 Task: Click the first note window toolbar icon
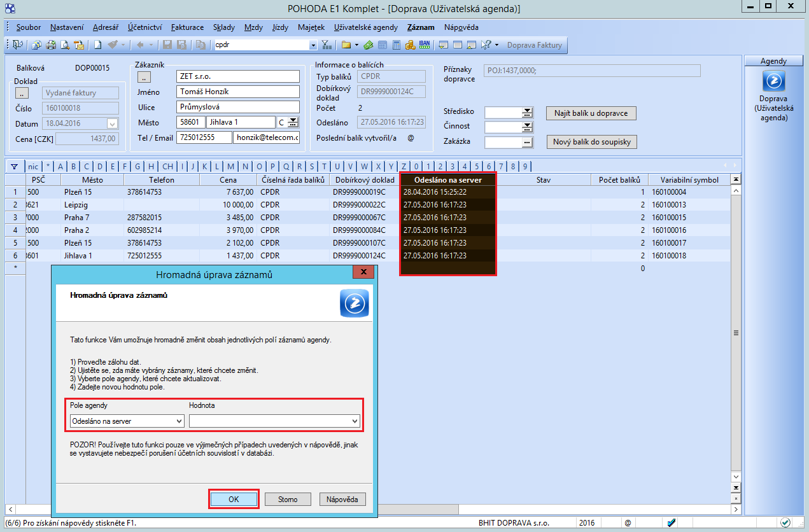[443, 45]
